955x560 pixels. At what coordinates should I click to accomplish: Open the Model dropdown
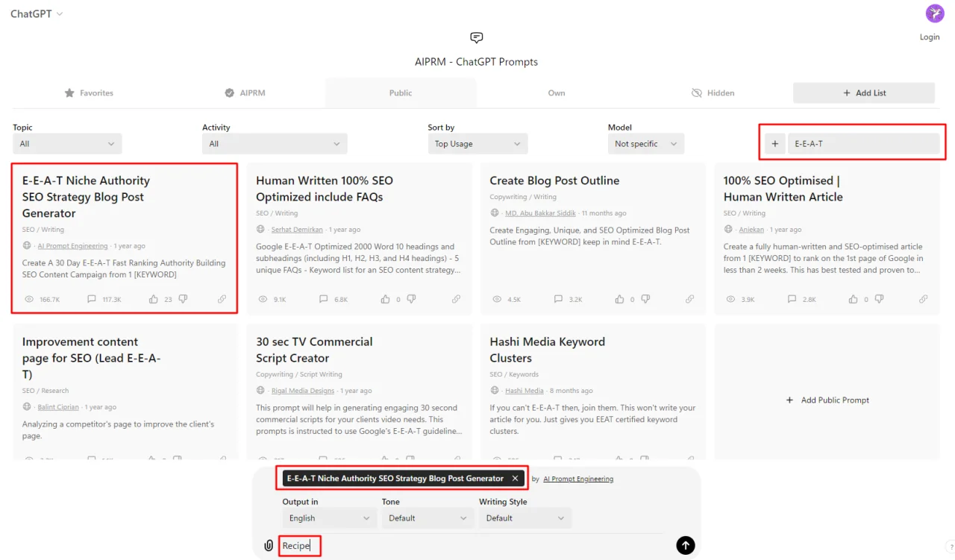(646, 144)
